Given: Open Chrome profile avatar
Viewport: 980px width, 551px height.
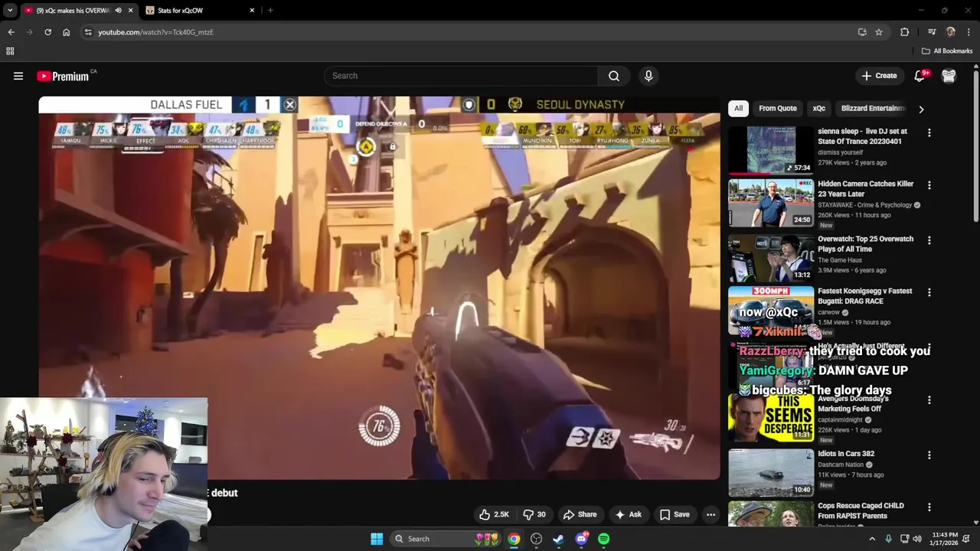Looking at the screenshot, I should (950, 32).
